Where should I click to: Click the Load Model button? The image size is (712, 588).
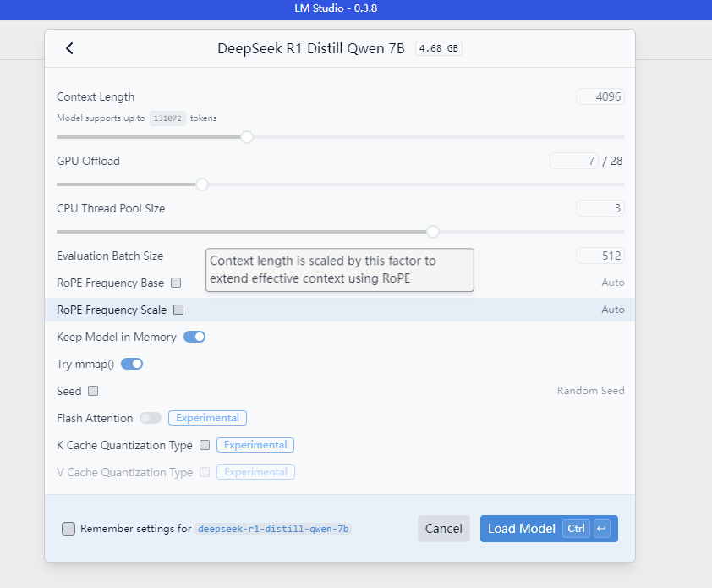pyautogui.click(x=521, y=529)
